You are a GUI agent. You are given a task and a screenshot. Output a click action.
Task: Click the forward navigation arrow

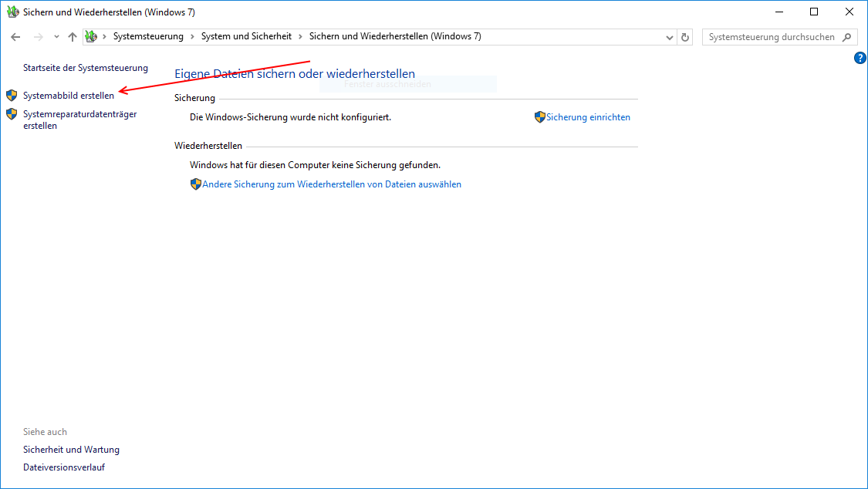click(x=39, y=37)
